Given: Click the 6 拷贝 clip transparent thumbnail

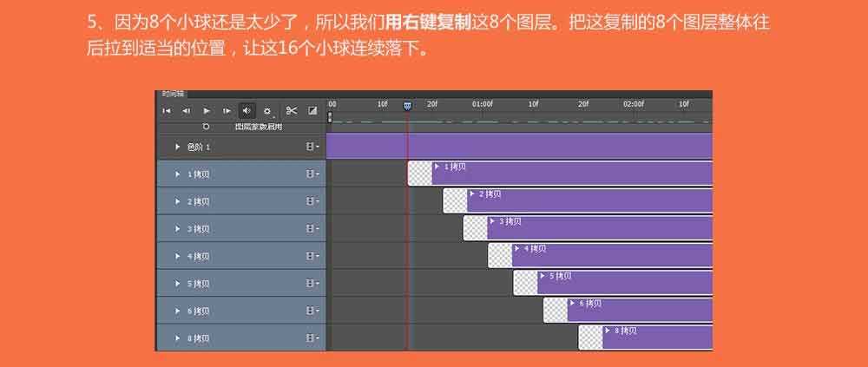Looking at the screenshot, I should coord(556,311).
